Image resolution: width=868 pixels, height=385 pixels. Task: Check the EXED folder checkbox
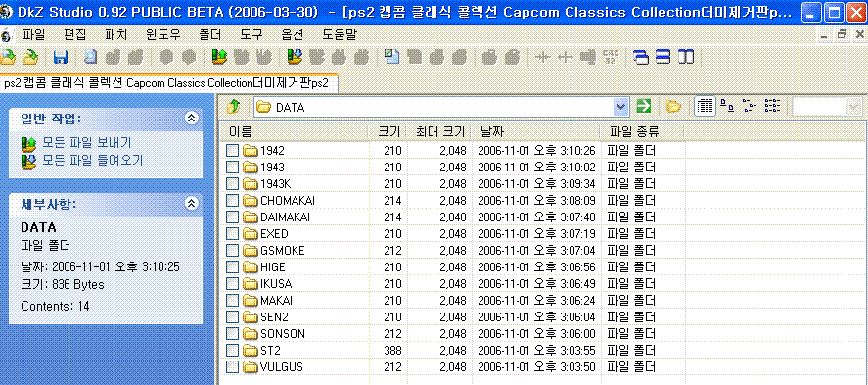tap(233, 234)
